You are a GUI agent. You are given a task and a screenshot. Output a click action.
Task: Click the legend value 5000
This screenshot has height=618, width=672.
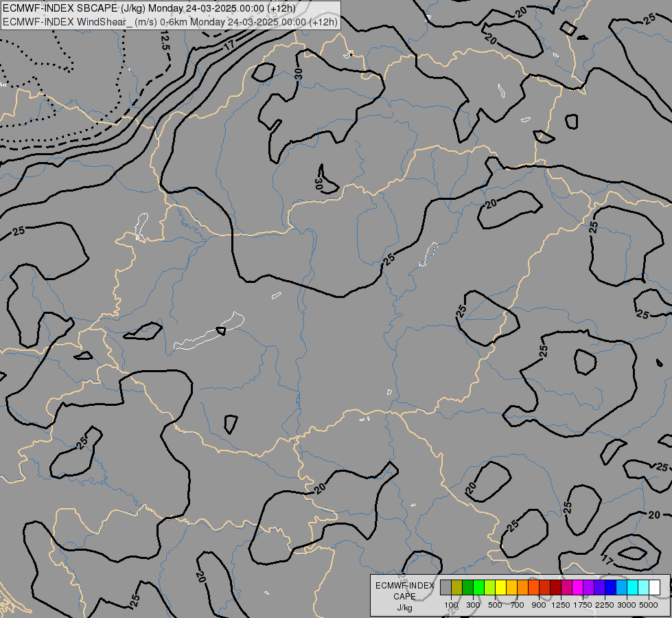(x=649, y=605)
